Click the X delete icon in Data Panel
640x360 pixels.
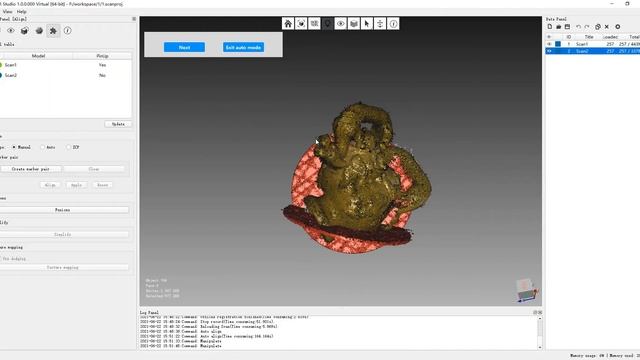(607, 27)
